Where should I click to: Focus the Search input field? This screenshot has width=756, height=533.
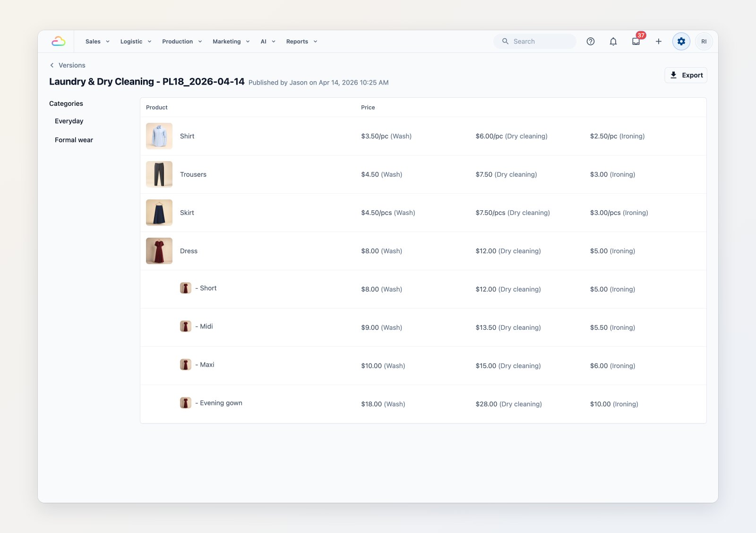(x=535, y=42)
